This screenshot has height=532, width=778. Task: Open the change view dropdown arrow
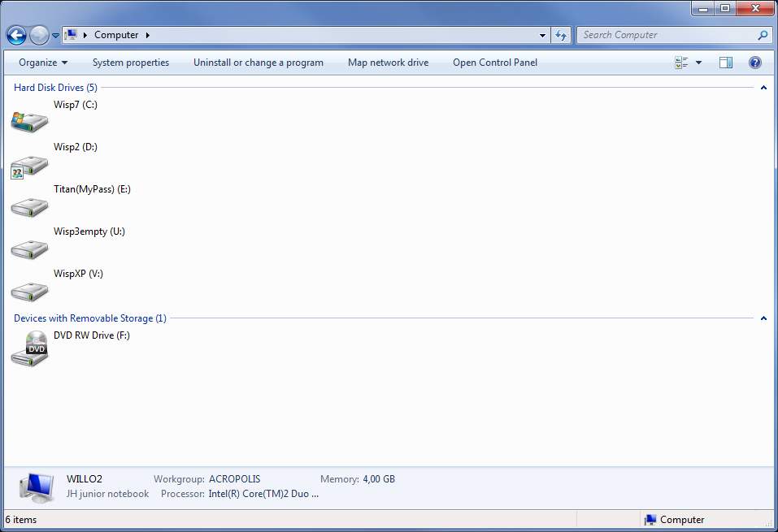click(x=698, y=63)
